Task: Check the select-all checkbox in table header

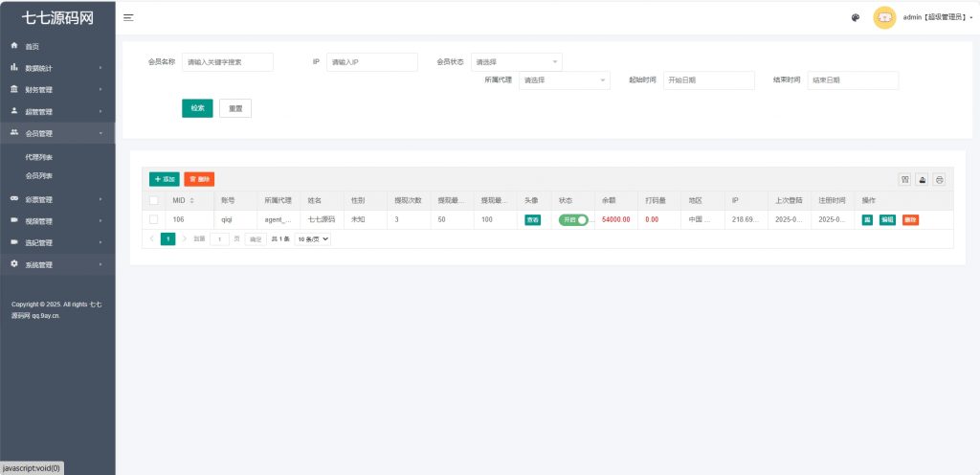Action: tap(154, 200)
